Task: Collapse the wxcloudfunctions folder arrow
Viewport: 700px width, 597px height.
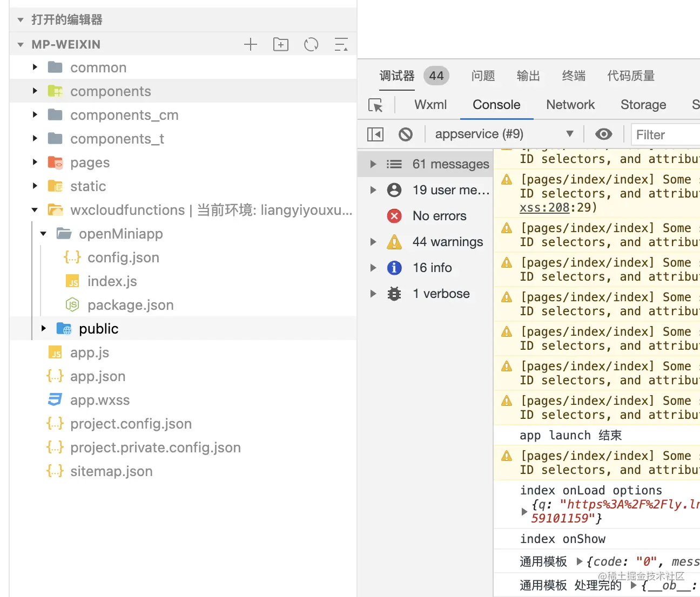Action: click(x=35, y=210)
